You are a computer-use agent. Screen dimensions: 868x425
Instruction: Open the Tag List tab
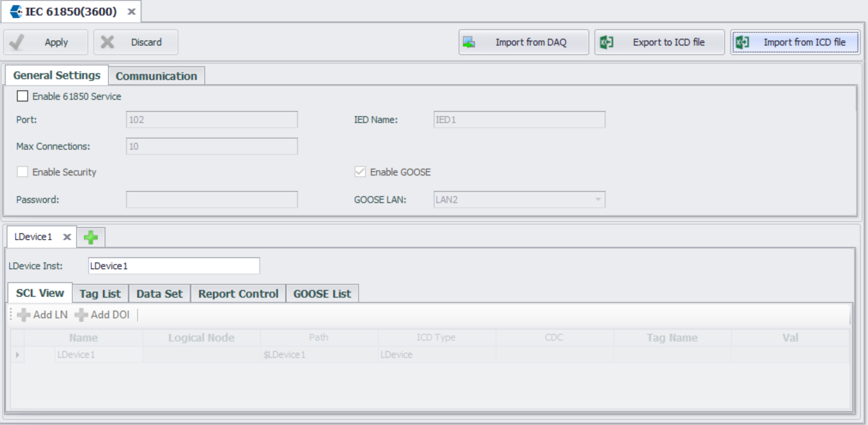click(100, 294)
